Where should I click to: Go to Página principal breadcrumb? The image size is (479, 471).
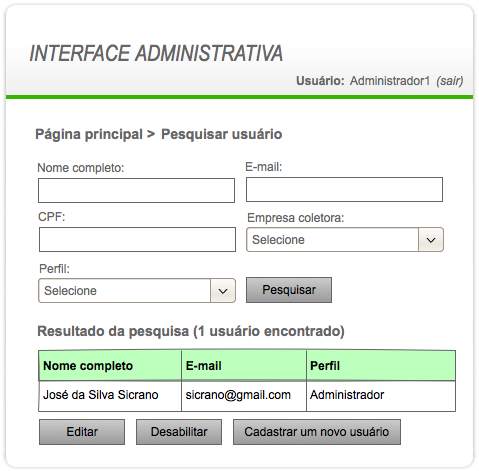(89, 134)
